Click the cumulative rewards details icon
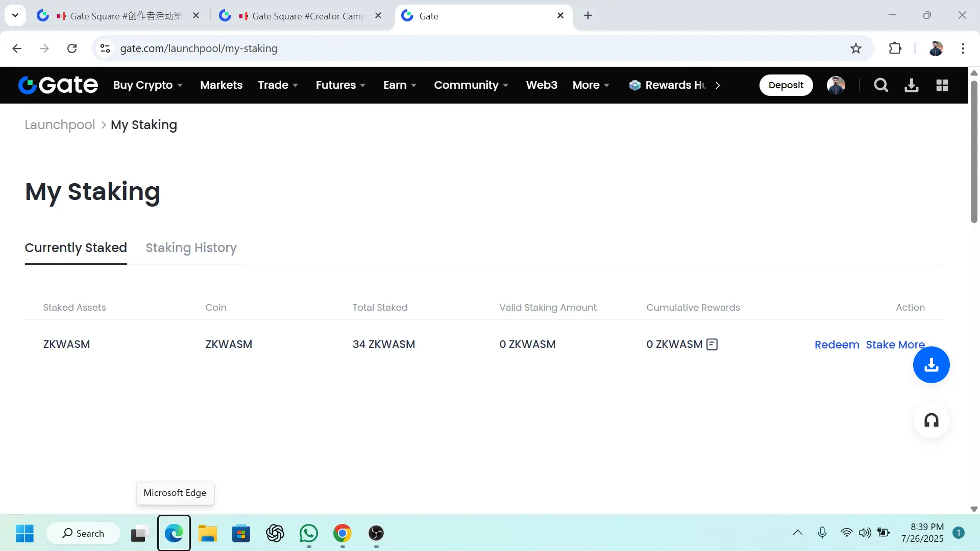The image size is (980, 551). pyautogui.click(x=712, y=344)
